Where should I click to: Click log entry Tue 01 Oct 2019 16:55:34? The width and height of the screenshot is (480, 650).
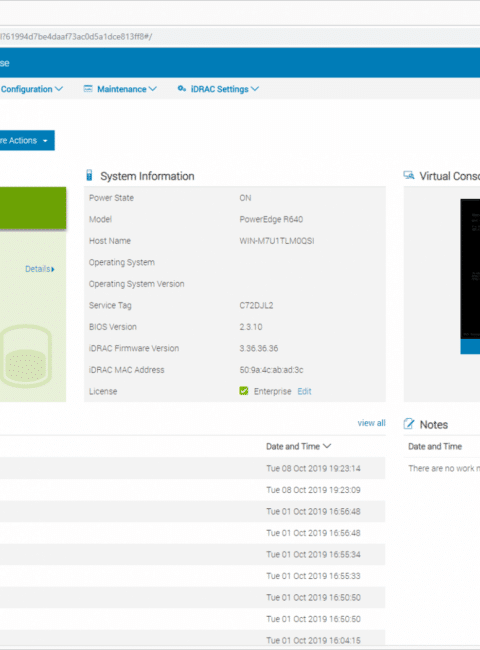[x=313, y=555]
